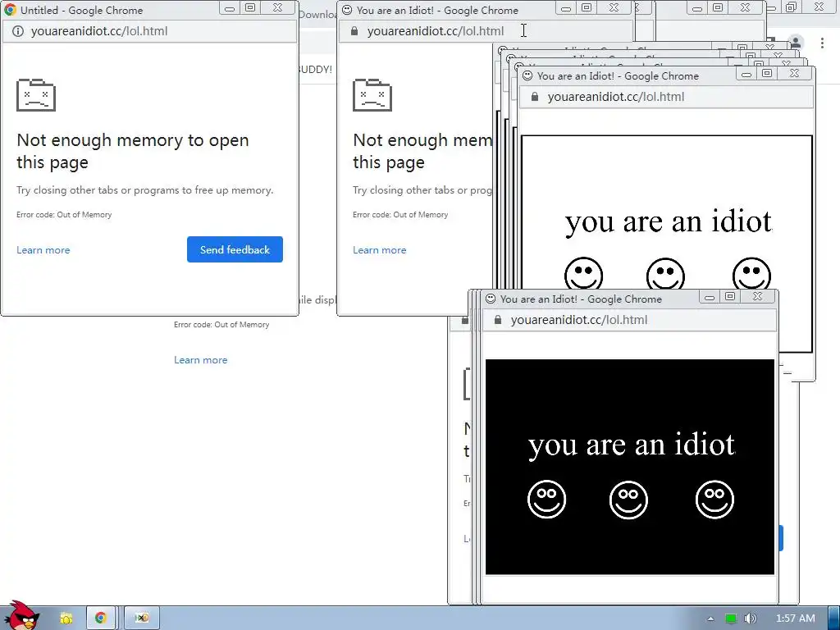
Task: Click the smiley favicon in middle window's title bar
Action: (347, 10)
